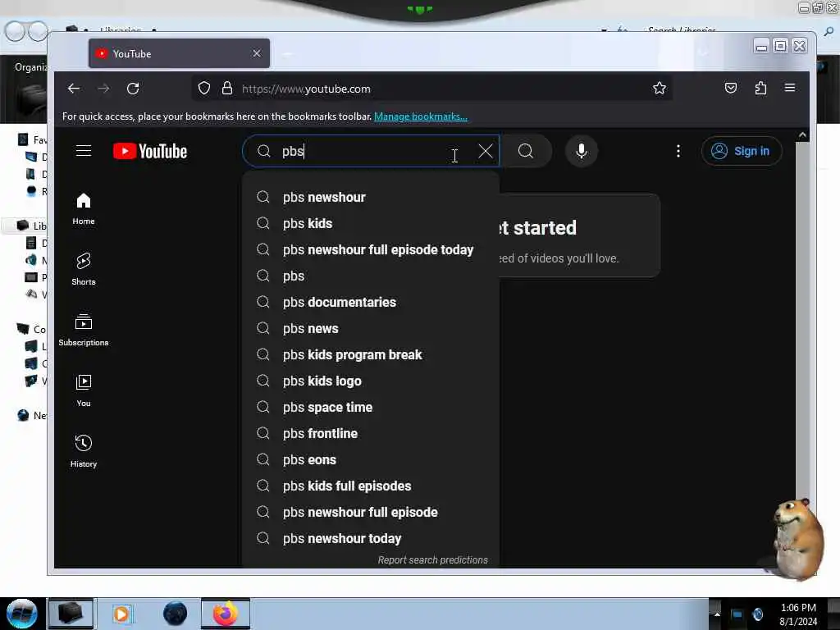Viewport: 840px width, 630px height.
Task: Open the YouTube guide hamburger menu
Action: coord(84,151)
